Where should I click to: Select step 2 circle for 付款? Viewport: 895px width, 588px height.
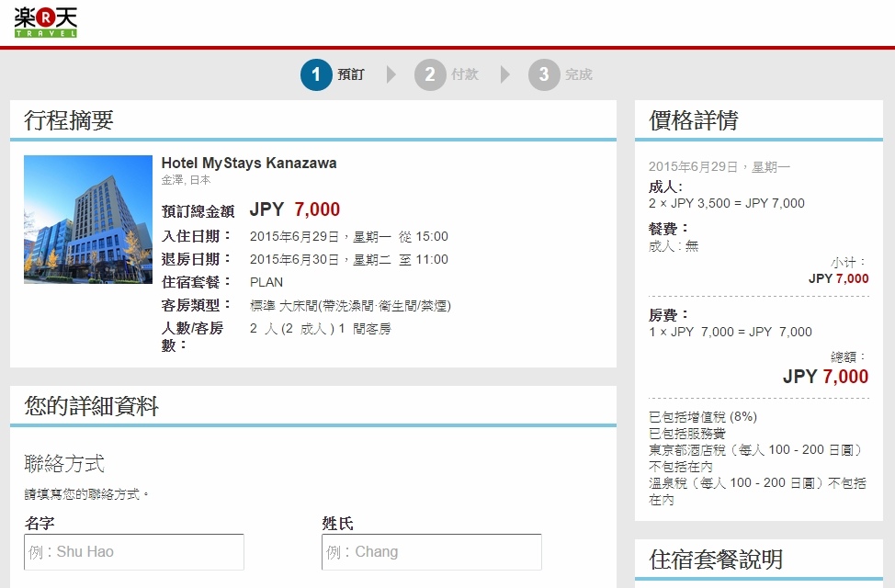[430, 74]
